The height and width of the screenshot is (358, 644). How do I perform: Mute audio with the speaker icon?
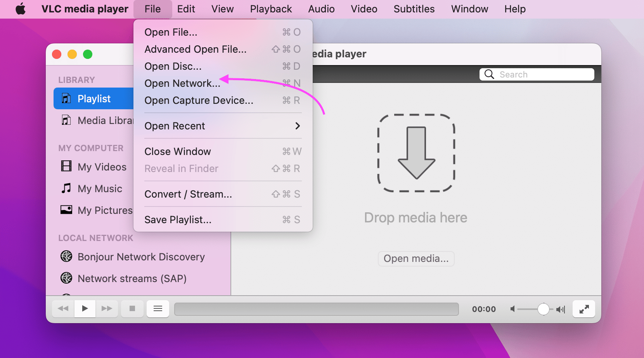pyautogui.click(x=512, y=309)
